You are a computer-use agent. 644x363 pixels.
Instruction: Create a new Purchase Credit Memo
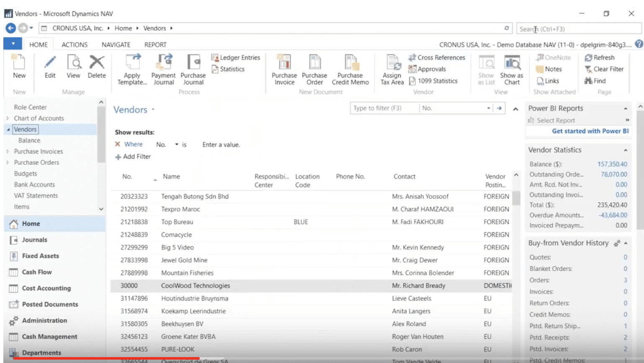coord(350,70)
